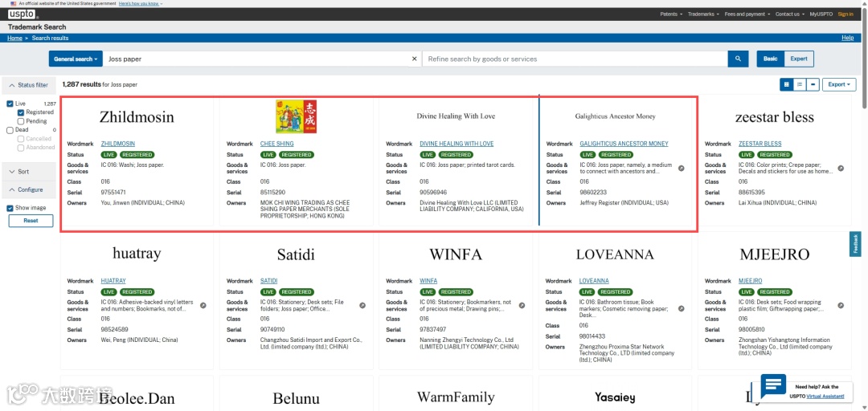Select the Basic search mode

pyautogui.click(x=770, y=59)
